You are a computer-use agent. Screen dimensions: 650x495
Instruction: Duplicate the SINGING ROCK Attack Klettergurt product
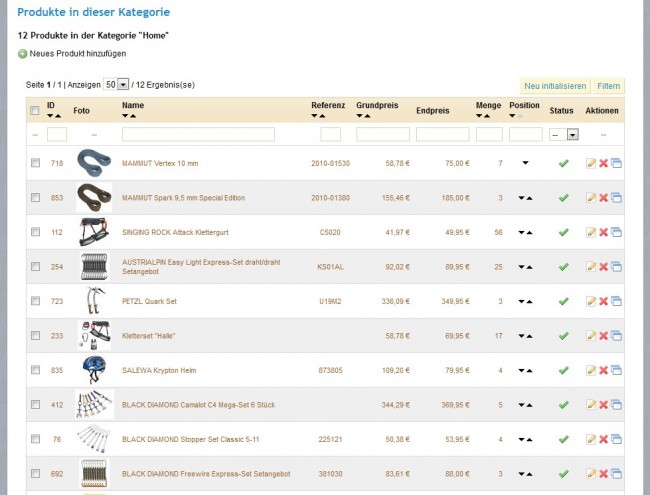coord(616,232)
